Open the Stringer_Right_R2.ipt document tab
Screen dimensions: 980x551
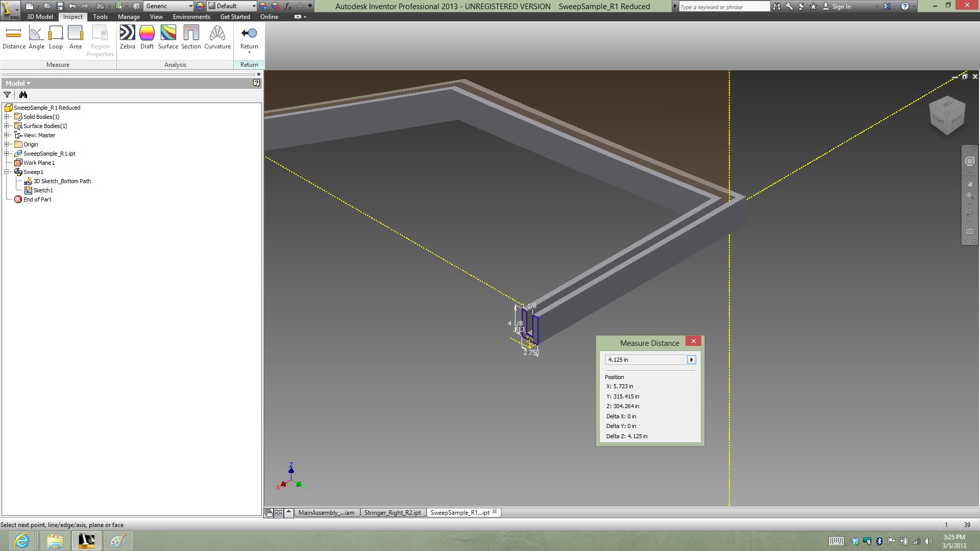[x=393, y=513]
